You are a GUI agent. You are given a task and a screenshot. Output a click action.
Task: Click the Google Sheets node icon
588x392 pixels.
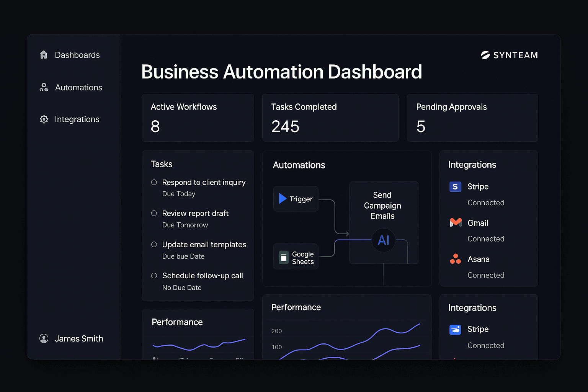pyautogui.click(x=284, y=256)
